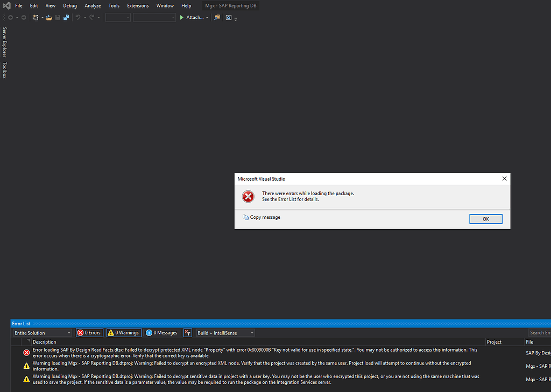Click the Find in Files toolbar icon
Viewport: 551px width, 392px height.
pos(217,18)
